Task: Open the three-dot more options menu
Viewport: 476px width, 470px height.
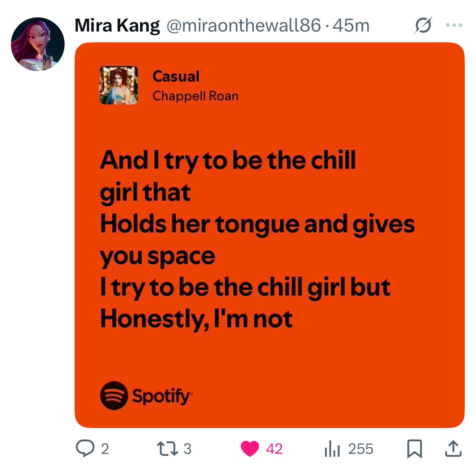Action: 454,25
